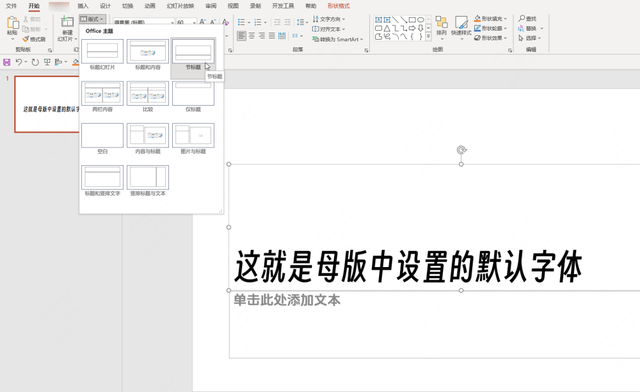
Task: Choose the Comparison (比较) layout
Action: 148,97
